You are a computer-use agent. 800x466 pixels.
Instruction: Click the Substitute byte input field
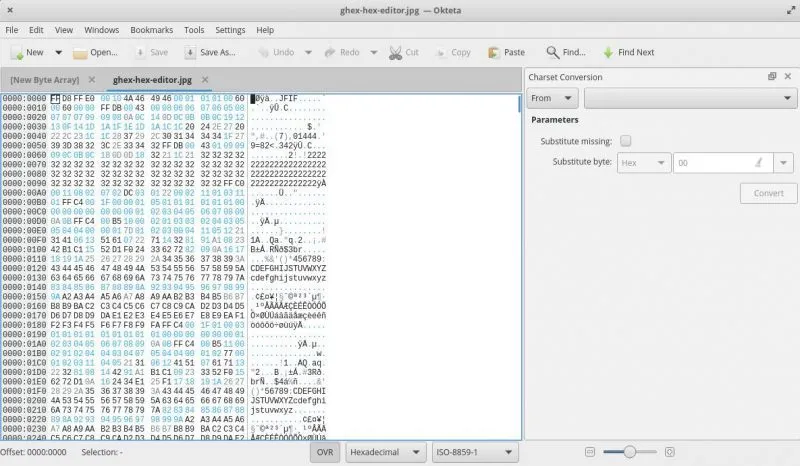712,162
